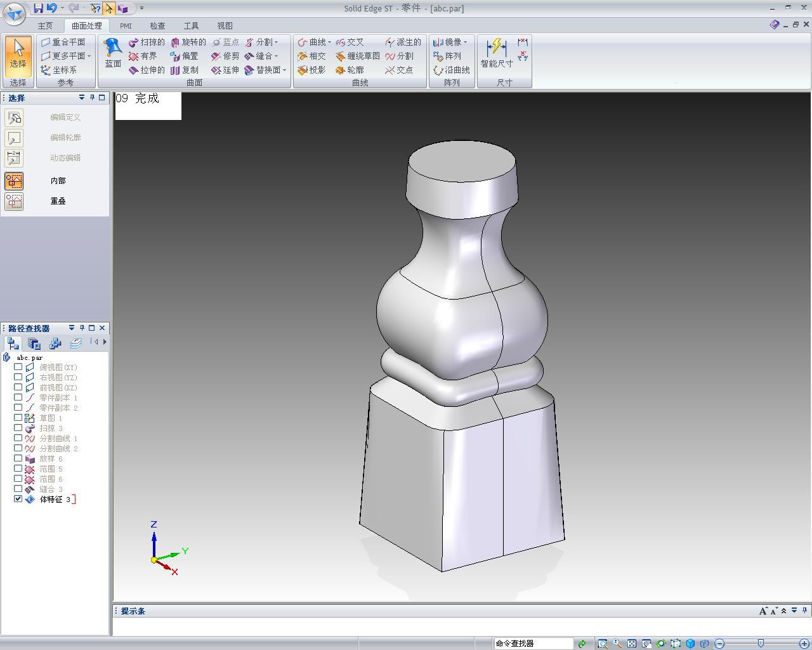Open the 分割 dropdown arrow in the 曲面 group
812x650 pixels.
276,43
